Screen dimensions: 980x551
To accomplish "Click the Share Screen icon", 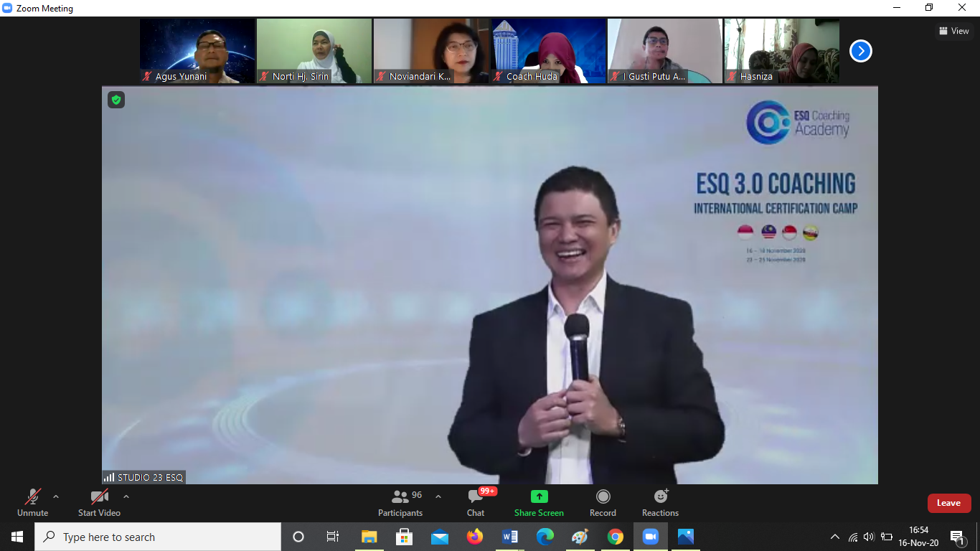I will coord(539,496).
